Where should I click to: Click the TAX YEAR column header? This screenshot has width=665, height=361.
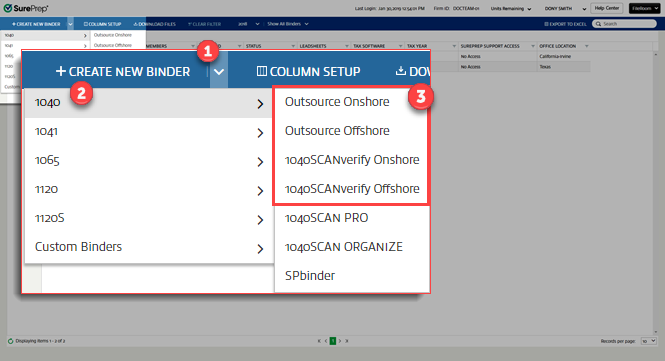point(417,46)
